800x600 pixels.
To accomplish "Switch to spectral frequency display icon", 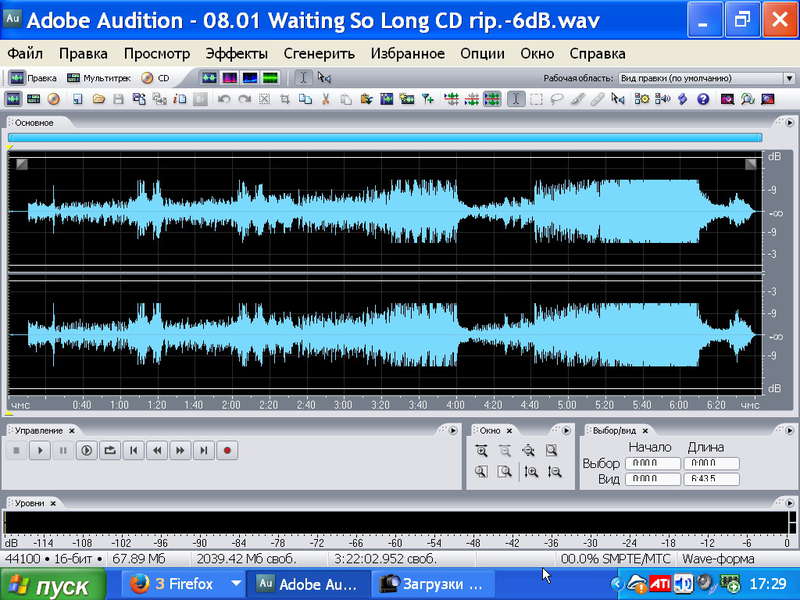I will [x=230, y=78].
